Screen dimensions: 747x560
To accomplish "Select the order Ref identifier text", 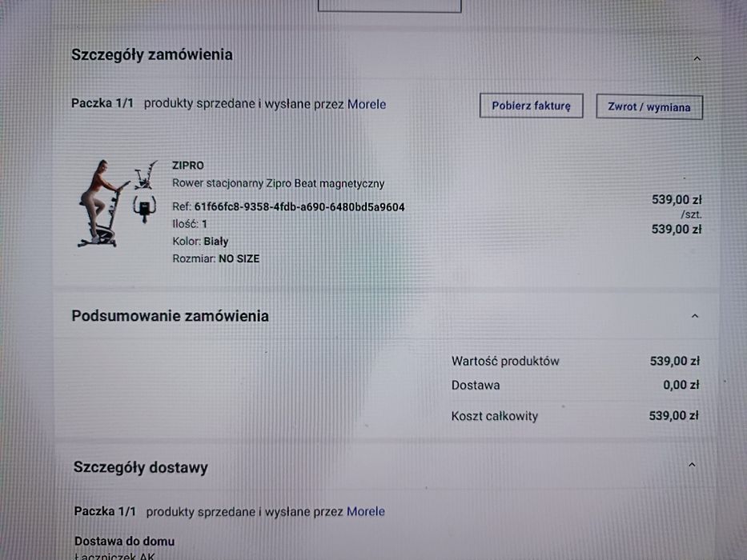I will click(299, 207).
